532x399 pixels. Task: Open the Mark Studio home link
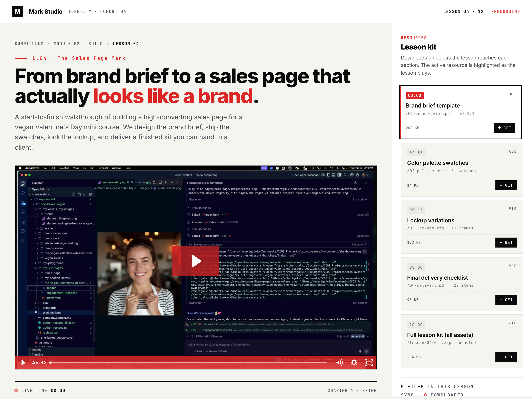45,11
